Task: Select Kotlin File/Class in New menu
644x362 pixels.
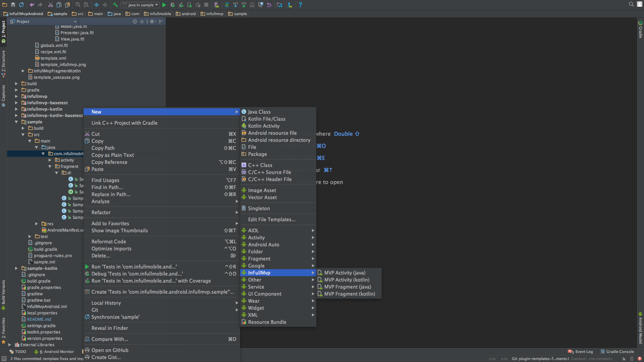Action: pos(278,119)
